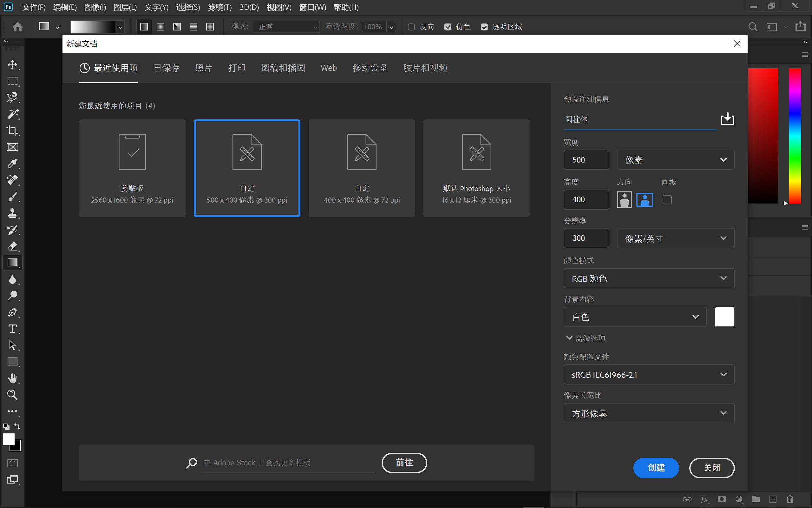Open the gradient preset picker arrow
Viewport: 812px width, 508px height.
click(120, 27)
